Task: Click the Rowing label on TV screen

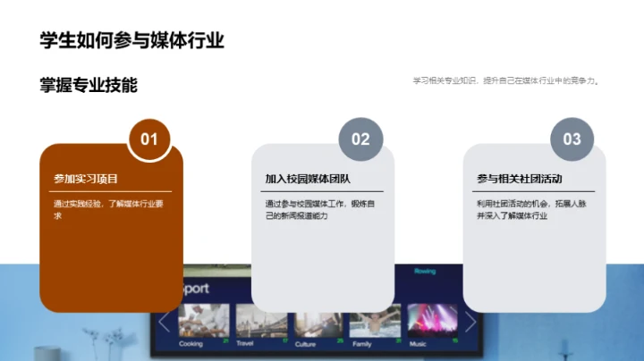Action: coord(425,271)
